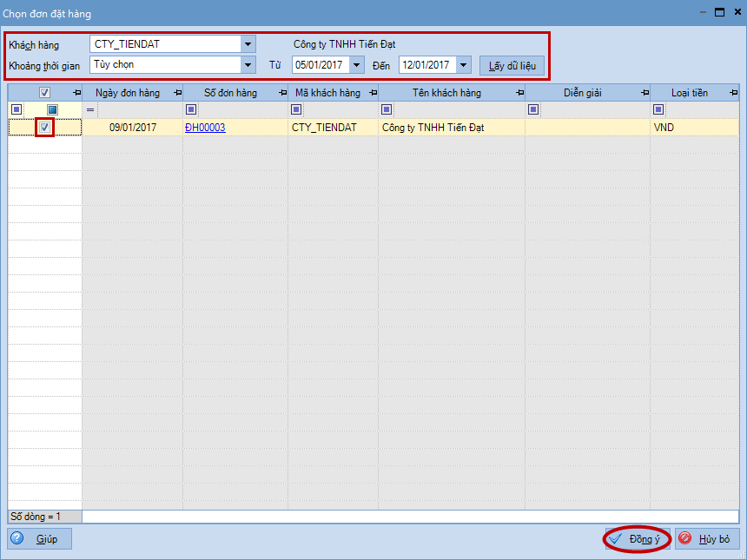
Task: Click filter-row checkbox under the select column
Action: point(52,109)
